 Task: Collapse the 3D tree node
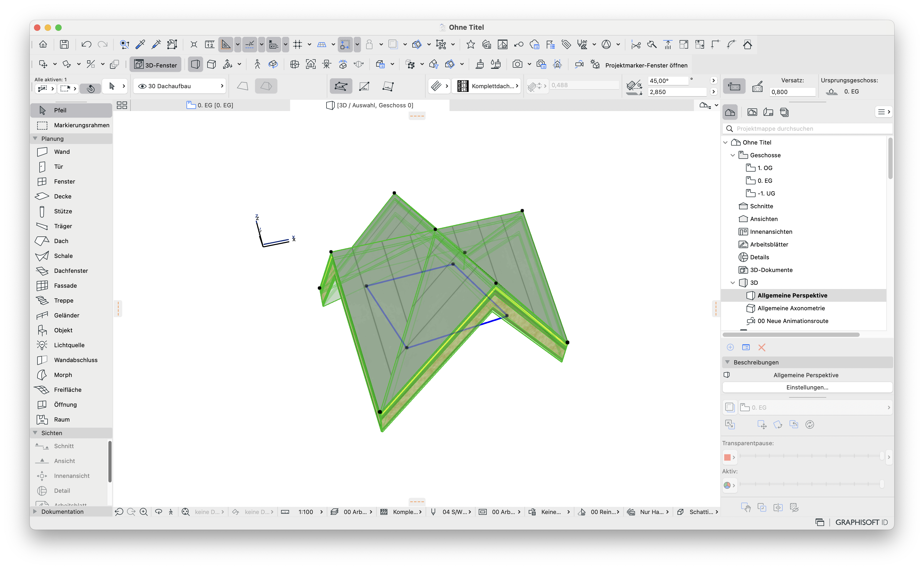[732, 283]
